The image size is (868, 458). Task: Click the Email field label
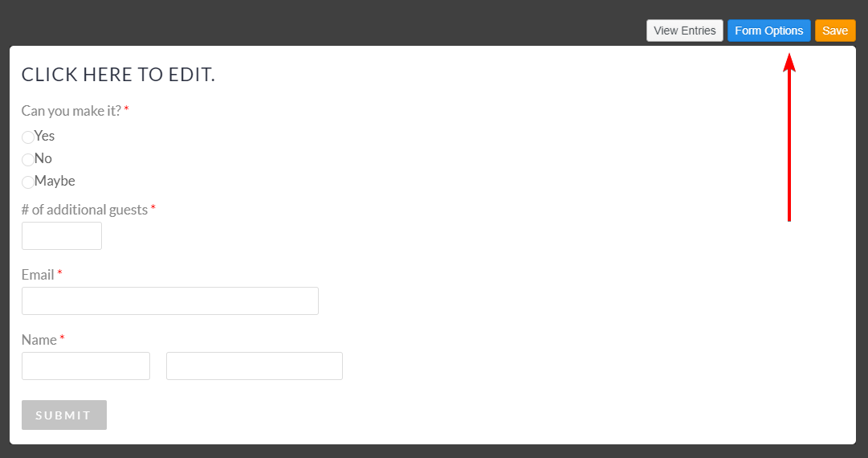pyautogui.click(x=38, y=275)
